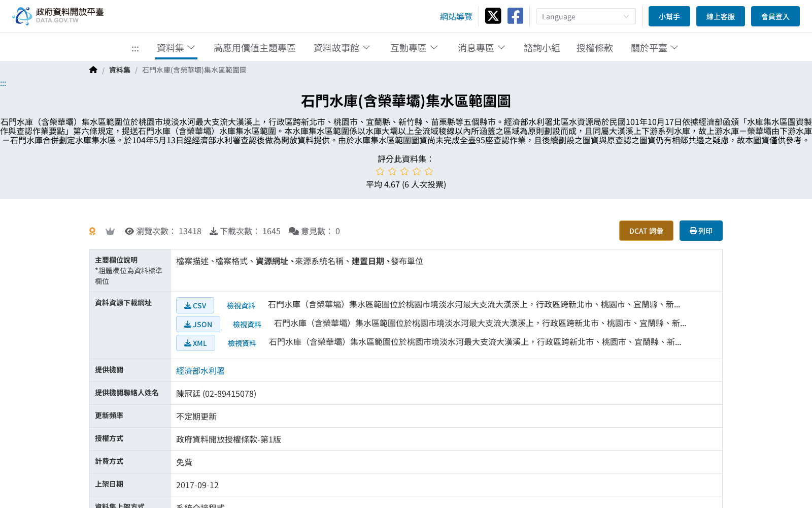This screenshot has width=812, height=508.
Task: Click the 列印 print button
Action: pyautogui.click(x=701, y=231)
